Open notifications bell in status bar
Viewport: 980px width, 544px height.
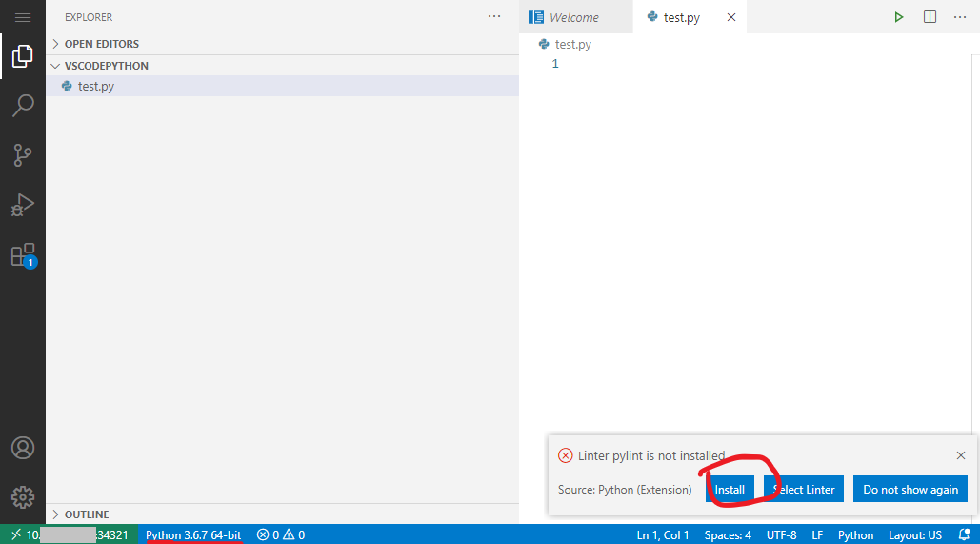pyautogui.click(x=964, y=534)
